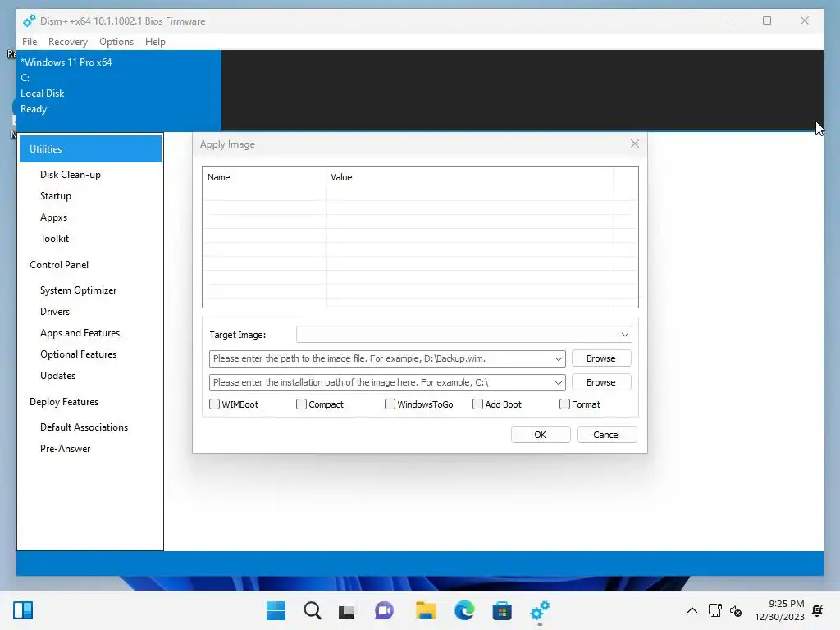Open the File menu

tap(30, 42)
